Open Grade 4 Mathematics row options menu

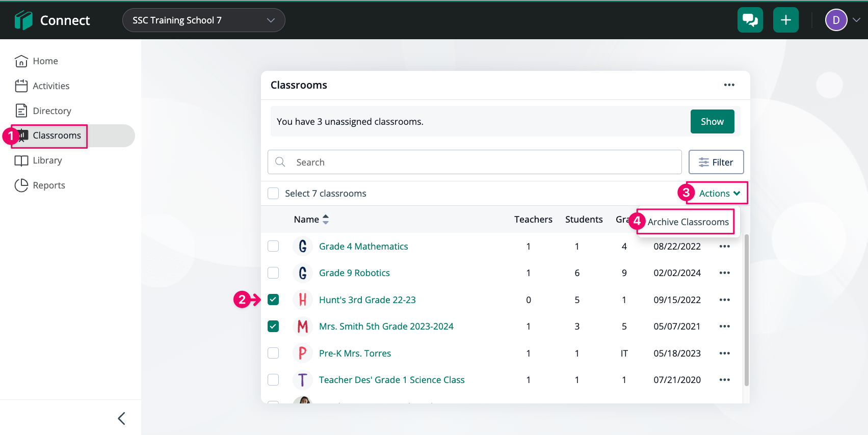[x=724, y=247]
